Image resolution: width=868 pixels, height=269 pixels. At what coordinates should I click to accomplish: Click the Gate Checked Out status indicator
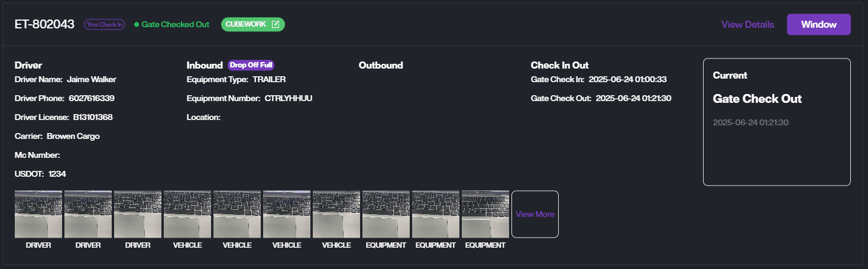pyautogui.click(x=171, y=24)
